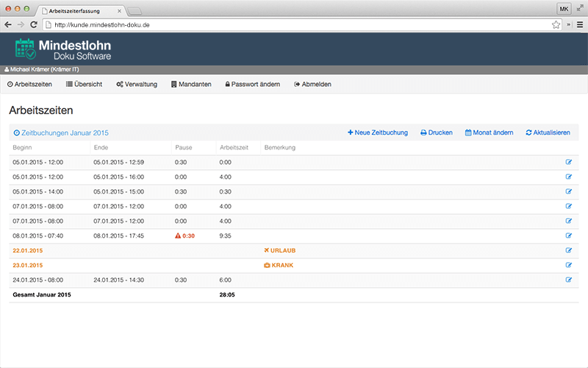The image size is (588, 368).
Task: Edit the 08.01.2015 time entry via pencil icon
Action: (568, 236)
